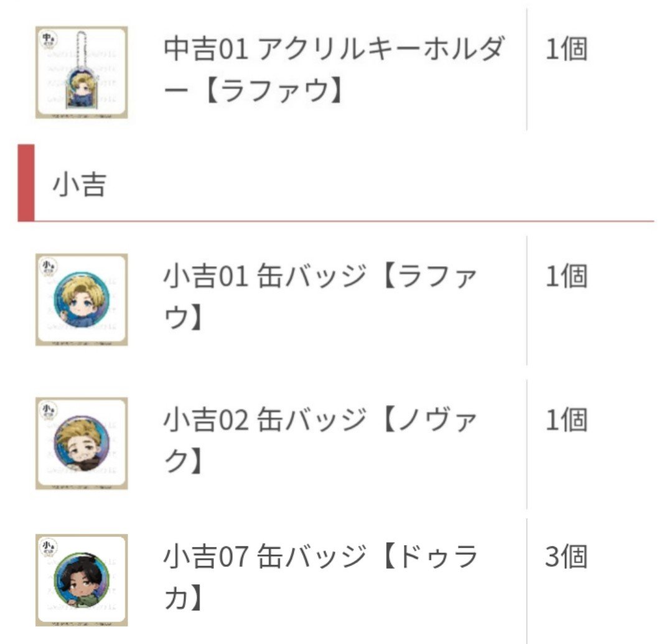The image size is (672, 644).
Task: Click the 3個 quantity for 小吉07
Action: [566, 557]
